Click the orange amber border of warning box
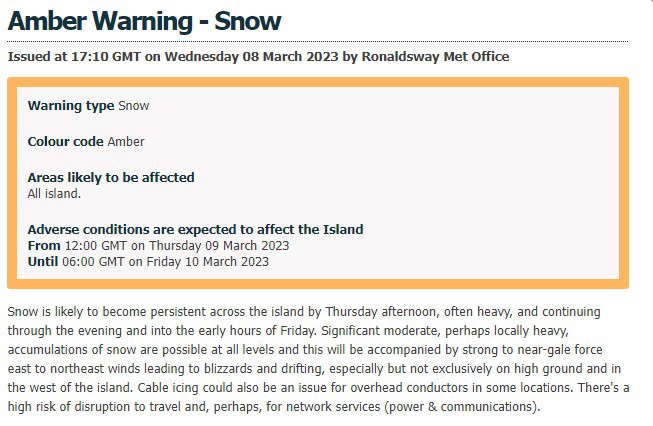The width and height of the screenshot is (653, 426). tap(318, 82)
